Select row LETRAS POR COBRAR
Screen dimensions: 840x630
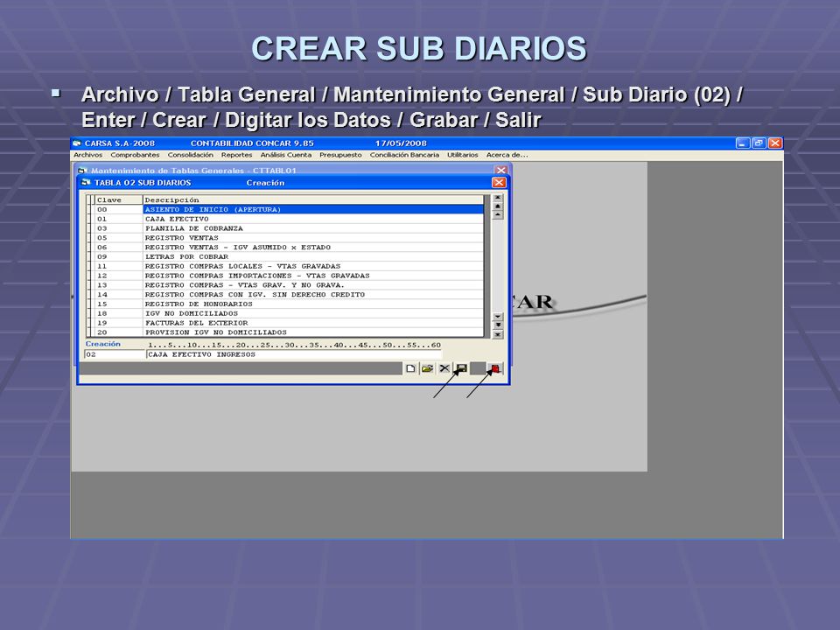[x=290, y=256]
